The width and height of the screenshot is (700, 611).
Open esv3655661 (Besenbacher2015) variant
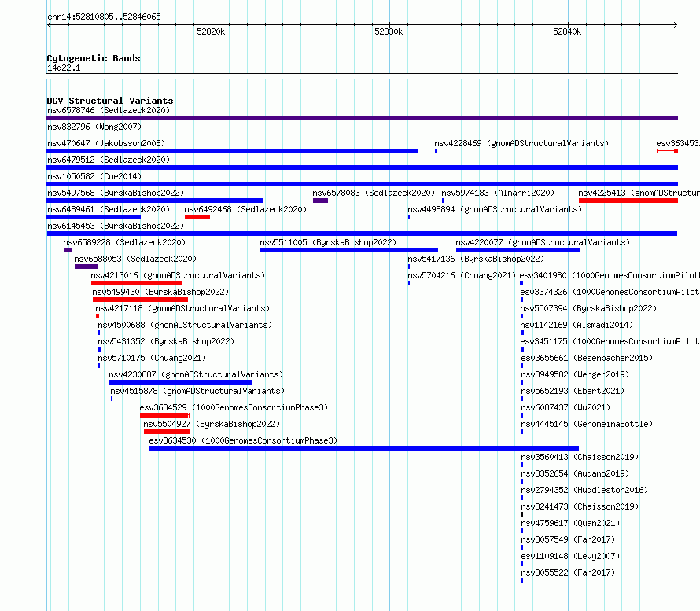[587, 358]
